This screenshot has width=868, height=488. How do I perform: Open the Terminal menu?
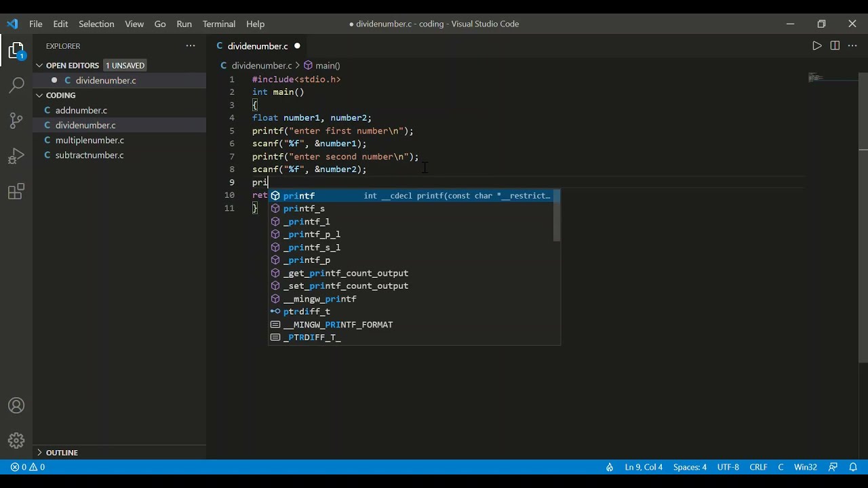coord(219,24)
